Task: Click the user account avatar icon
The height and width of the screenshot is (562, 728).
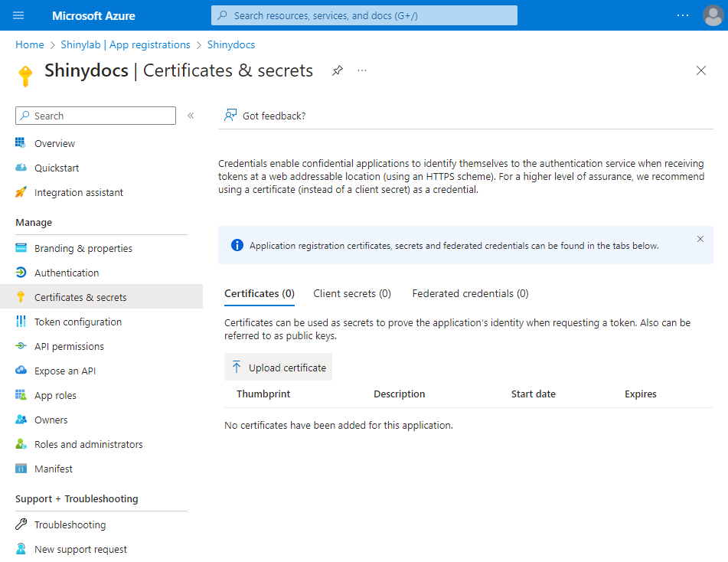Action: 712,15
